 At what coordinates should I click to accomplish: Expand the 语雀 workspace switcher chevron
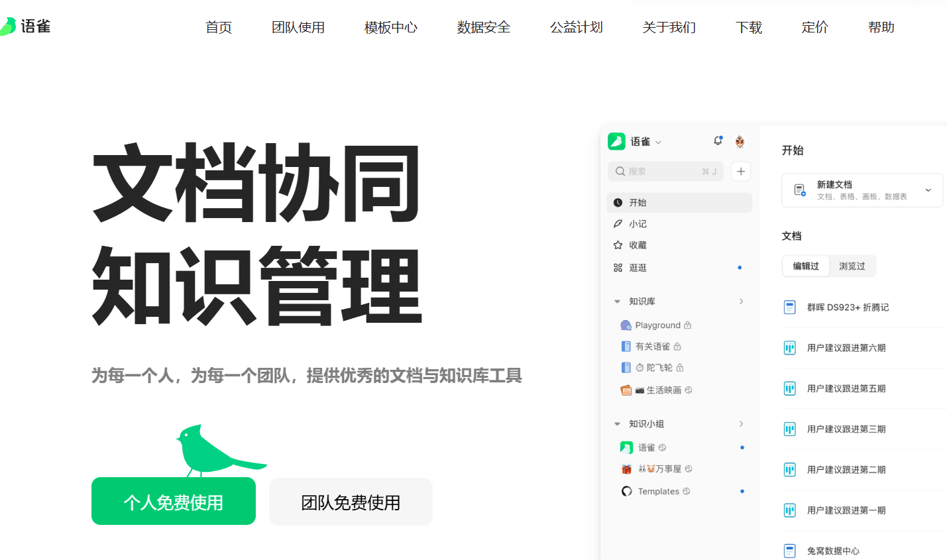click(658, 142)
